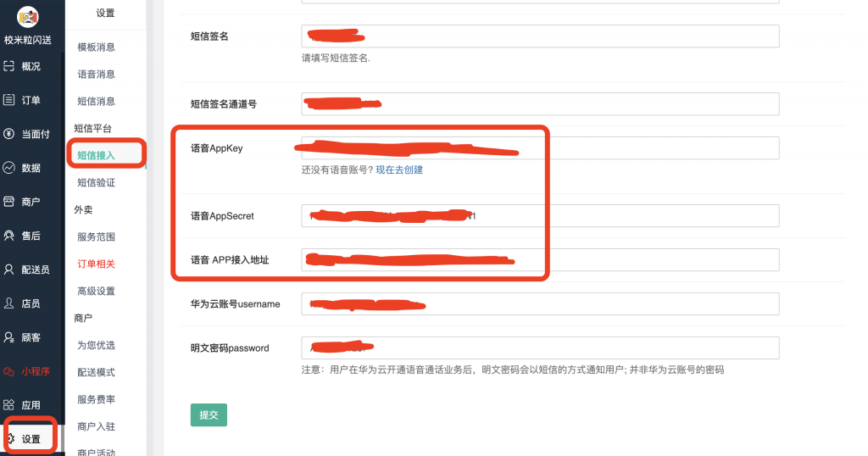Click the 小程序 mini-program icon
The height and width of the screenshot is (456, 868).
point(8,371)
